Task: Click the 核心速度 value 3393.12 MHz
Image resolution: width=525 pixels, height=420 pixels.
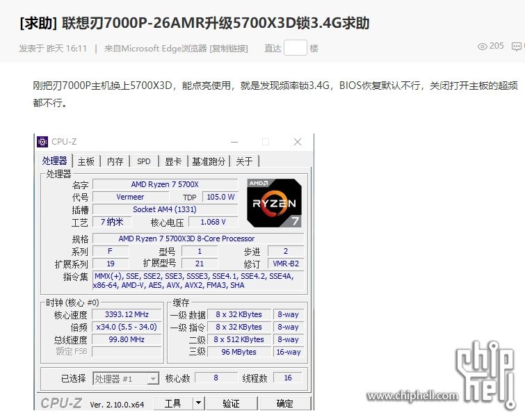Action: point(127,314)
